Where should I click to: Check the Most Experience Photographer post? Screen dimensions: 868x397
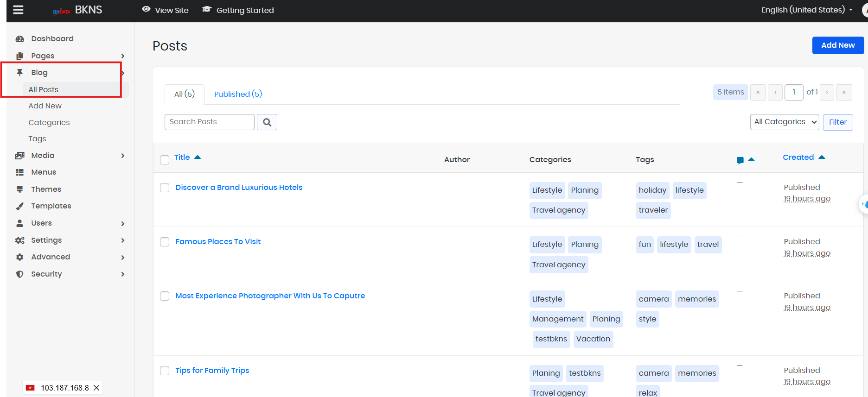(x=165, y=296)
